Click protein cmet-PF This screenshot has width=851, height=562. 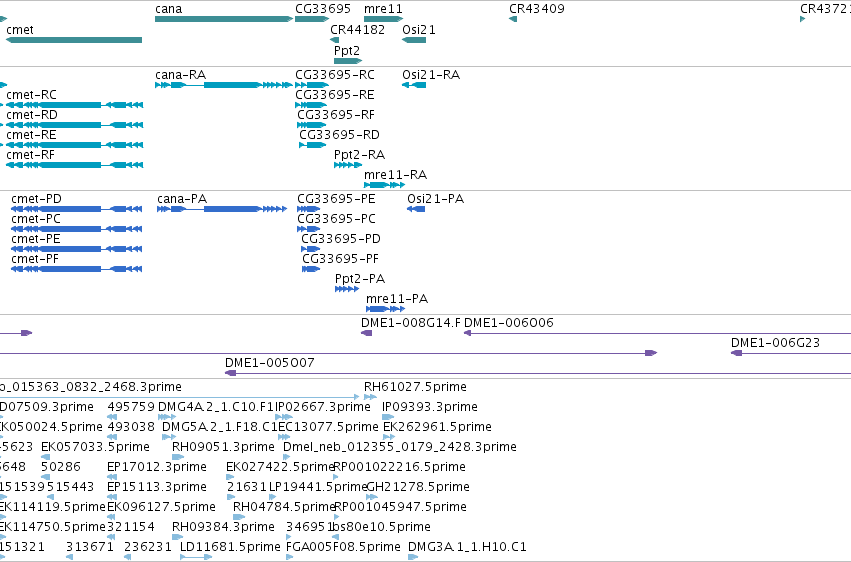point(77,270)
